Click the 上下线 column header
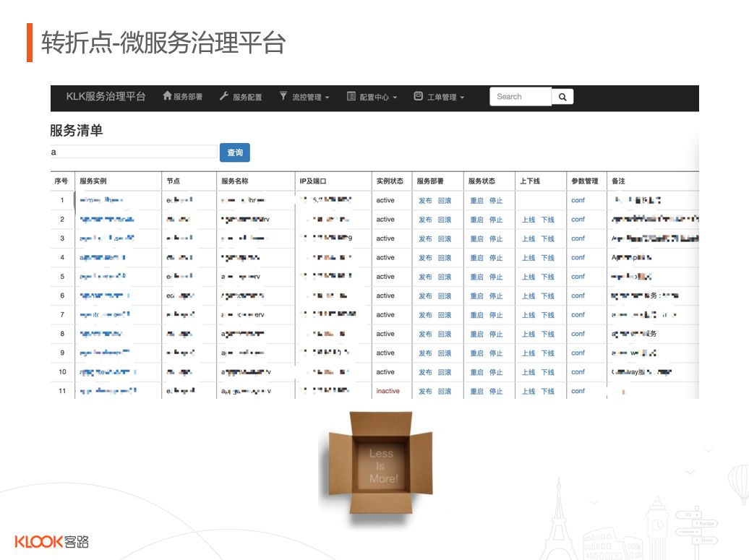 (530, 181)
